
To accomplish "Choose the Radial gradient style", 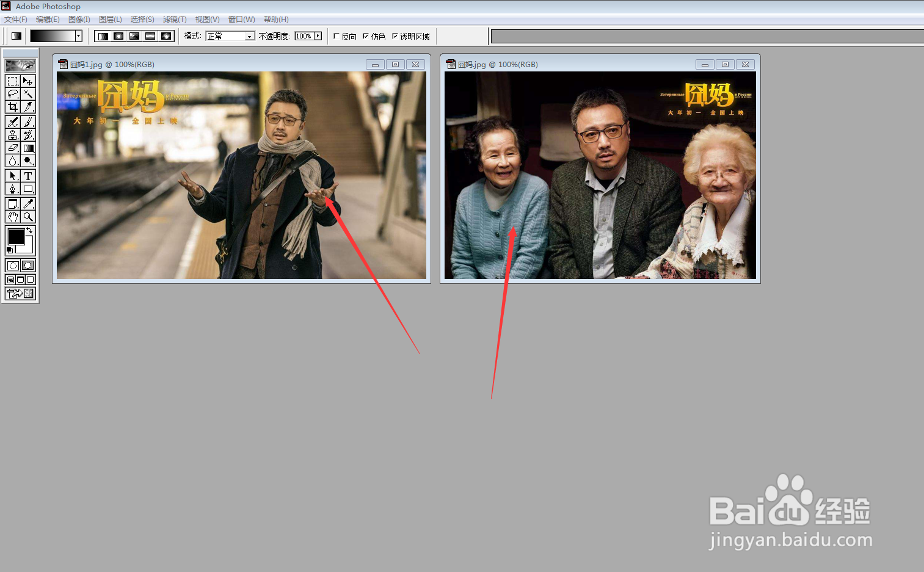I will [119, 36].
